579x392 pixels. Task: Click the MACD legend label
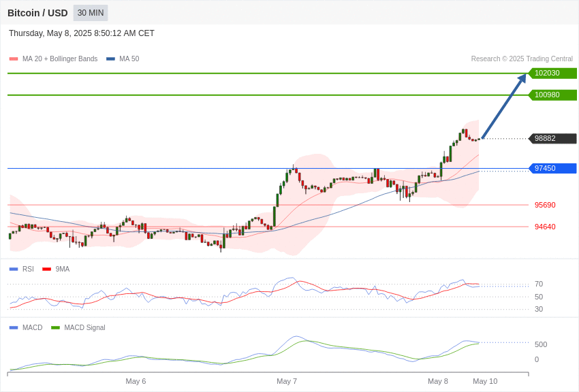pyautogui.click(x=33, y=327)
